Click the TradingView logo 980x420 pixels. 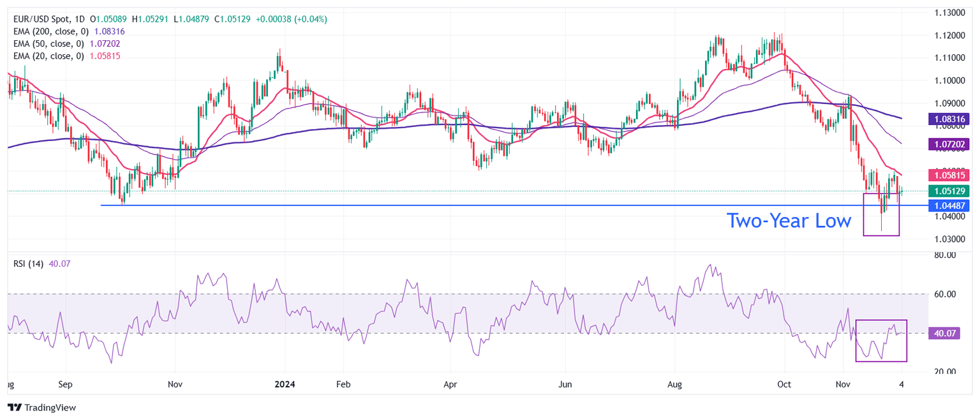tap(41, 407)
